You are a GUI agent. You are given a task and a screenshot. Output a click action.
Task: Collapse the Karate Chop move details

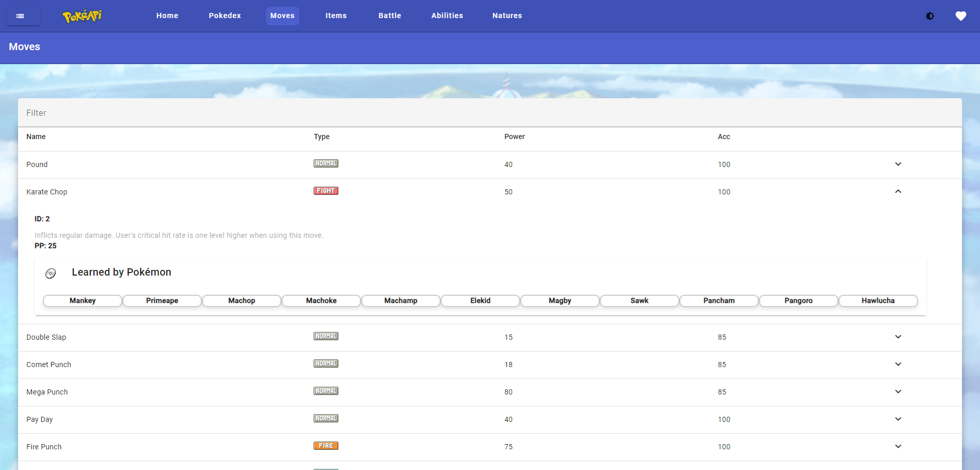pyautogui.click(x=898, y=191)
